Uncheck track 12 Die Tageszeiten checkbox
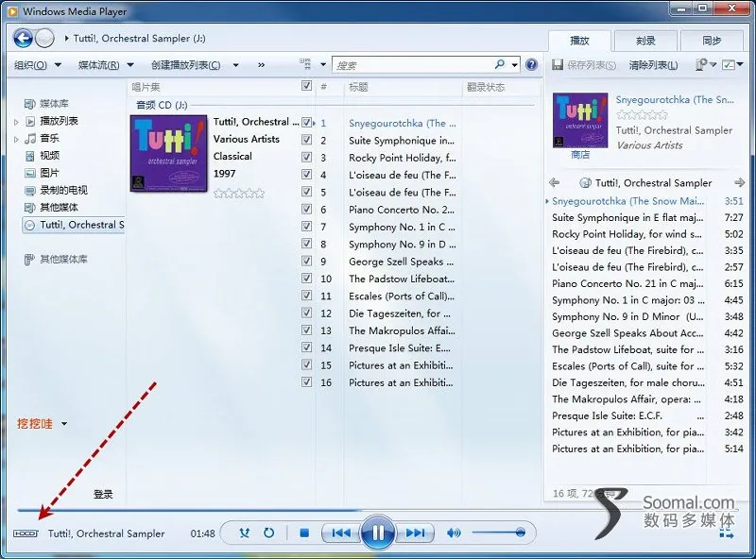Screen dimensions: 756x559 (306, 313)
